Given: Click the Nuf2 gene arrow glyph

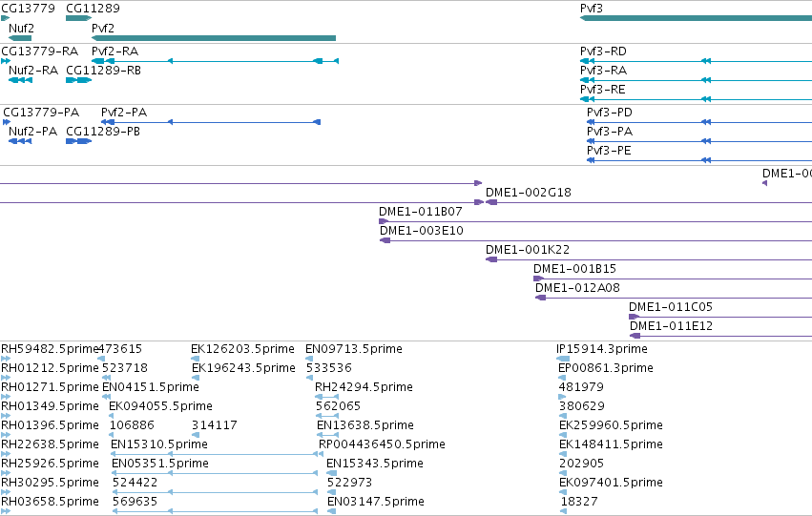Looking at the screenshot, I should click(20, 38).
